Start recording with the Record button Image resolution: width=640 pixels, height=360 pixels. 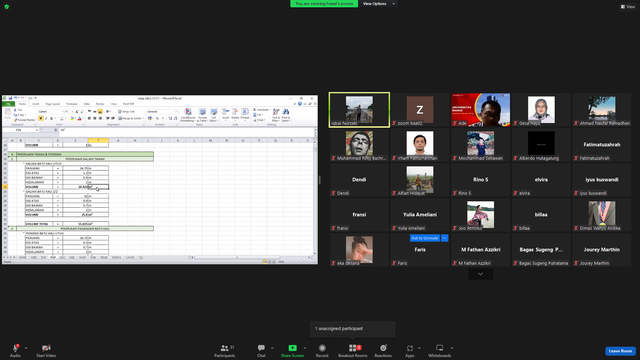pyautogui.click(x=322, y=350)
